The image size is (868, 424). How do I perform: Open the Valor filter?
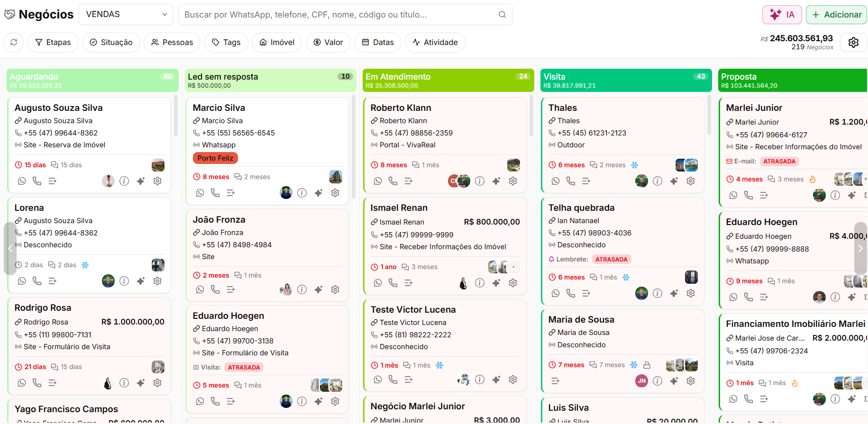328,42
